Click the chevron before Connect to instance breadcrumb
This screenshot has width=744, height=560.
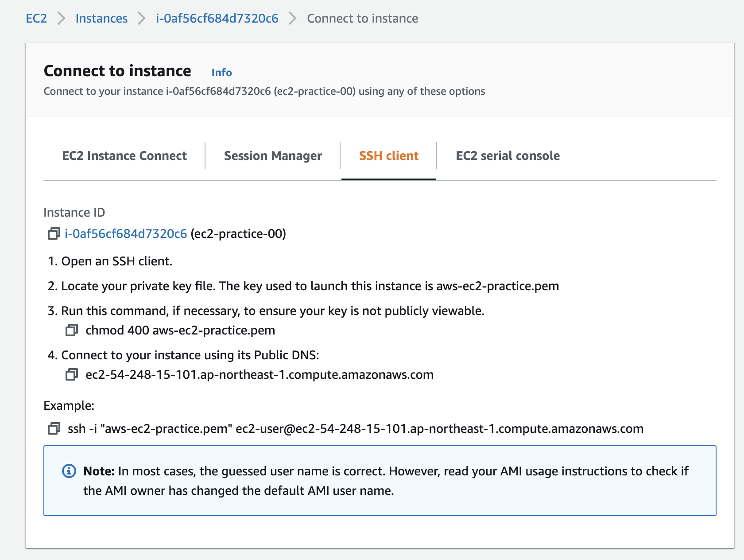(x=292, y=19)
